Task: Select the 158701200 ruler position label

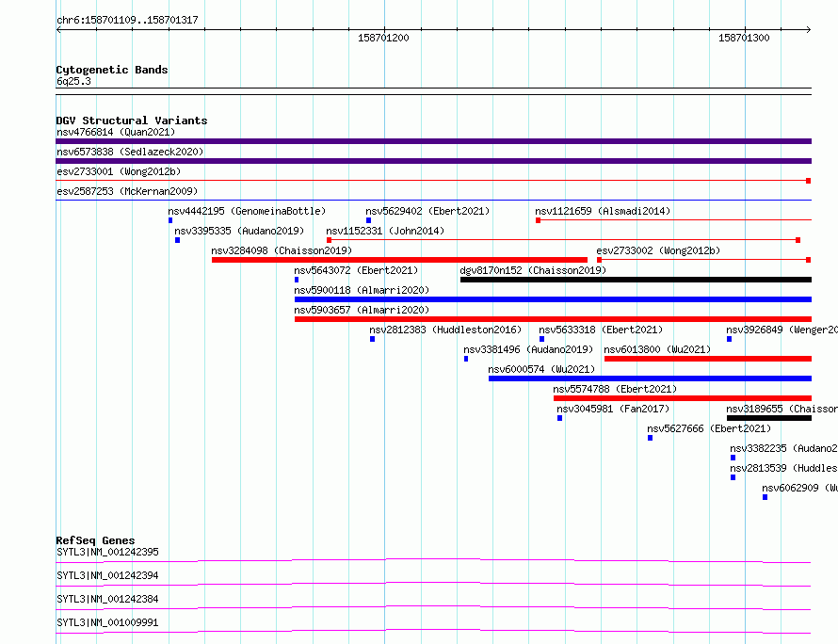Action: click(x=383, y=38)
